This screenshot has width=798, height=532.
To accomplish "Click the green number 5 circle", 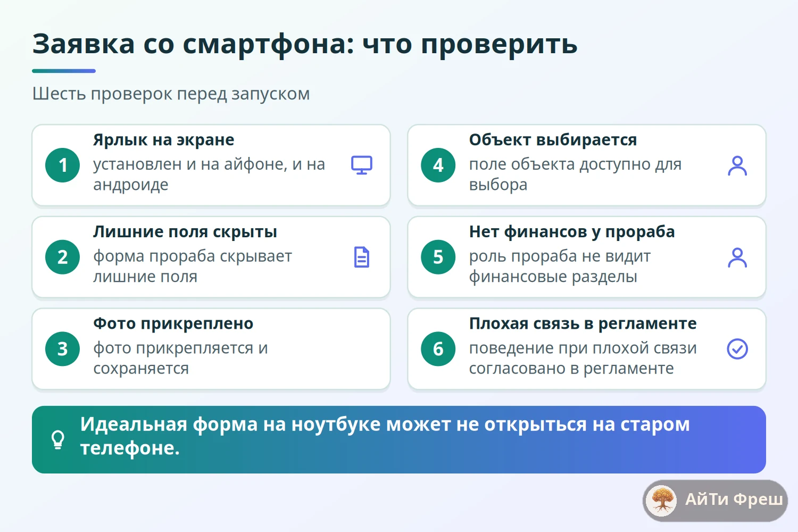I will click(438, 257).
